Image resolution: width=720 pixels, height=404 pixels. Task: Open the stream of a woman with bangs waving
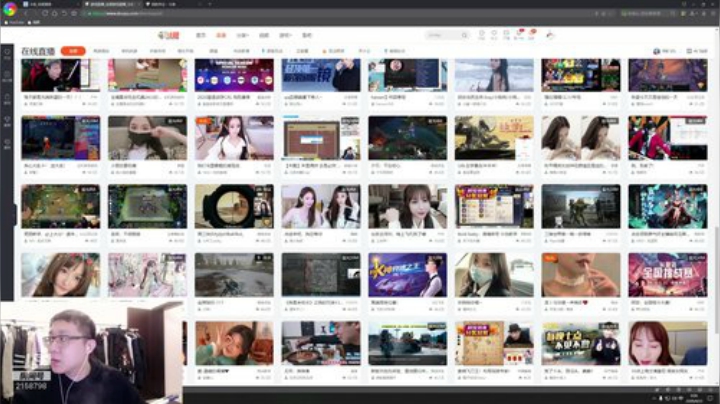click(x=407, y=207)
